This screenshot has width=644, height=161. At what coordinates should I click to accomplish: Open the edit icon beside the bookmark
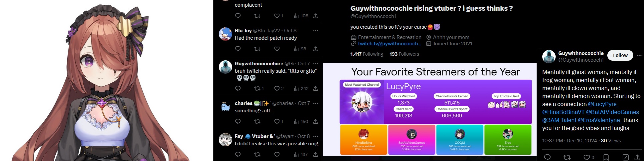tap(626, 157)
